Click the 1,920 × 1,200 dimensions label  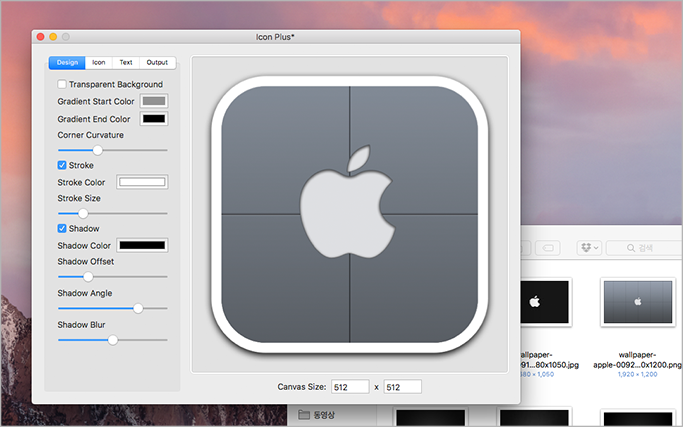pyautogui.click(x=637, y=374)
